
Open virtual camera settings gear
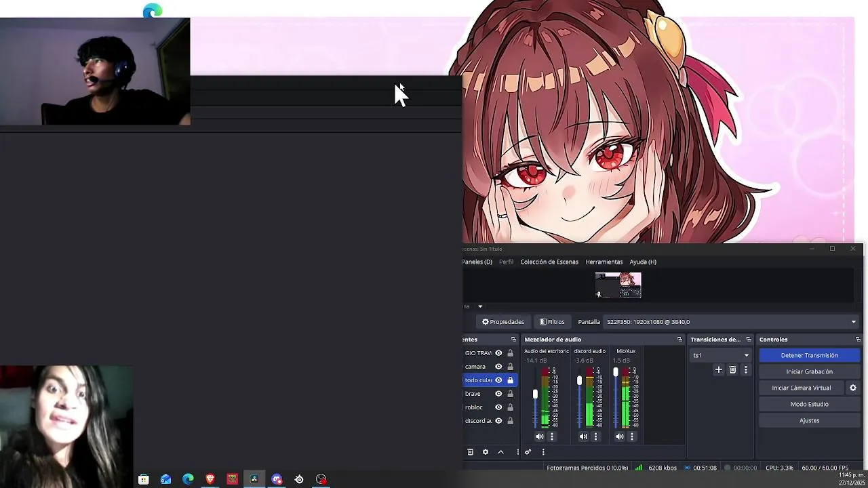[853, 388]
